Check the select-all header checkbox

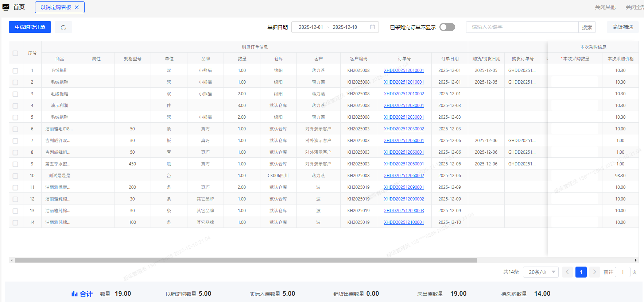(x=15, y=53)
